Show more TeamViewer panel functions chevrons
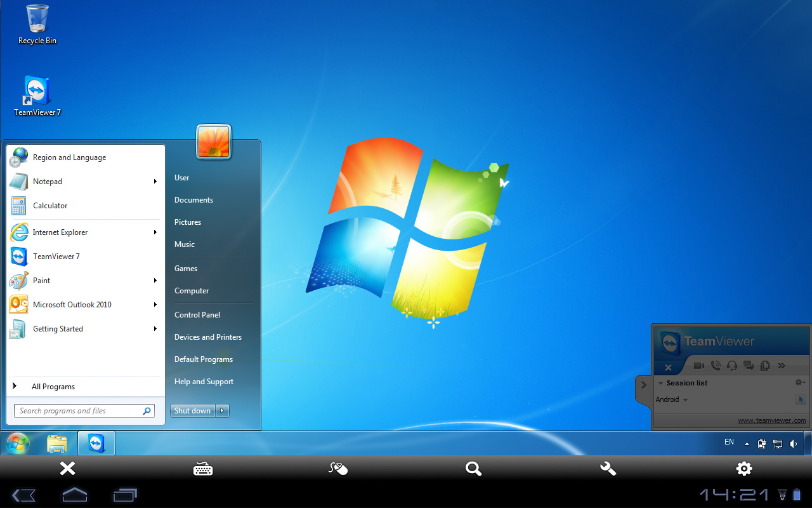812x508 pixels. [782, 366]
